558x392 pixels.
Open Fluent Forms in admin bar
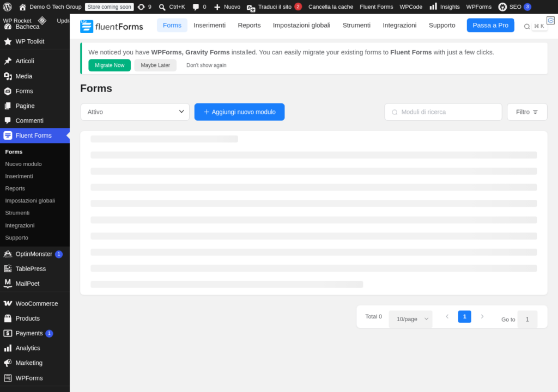(376, 7)
